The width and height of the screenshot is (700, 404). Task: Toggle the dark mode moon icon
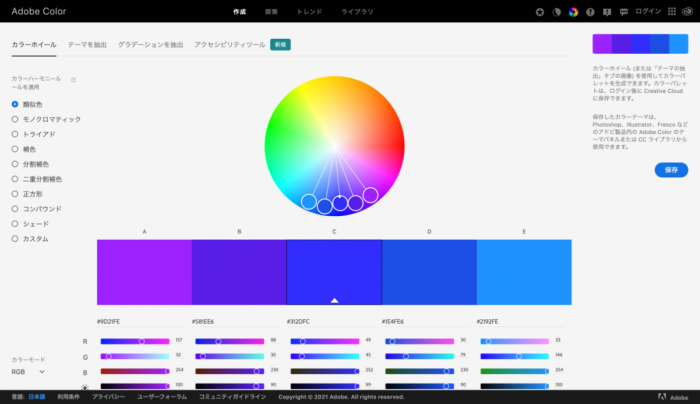(557, 12)
